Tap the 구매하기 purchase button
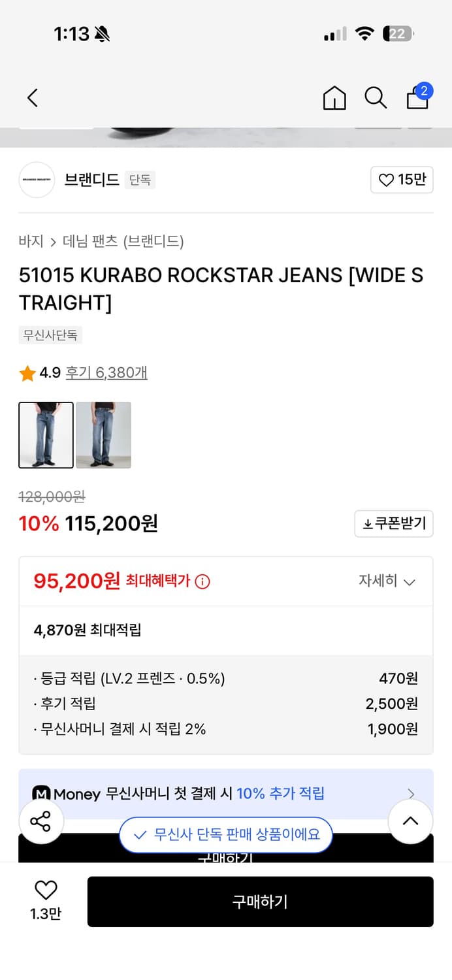Image resolution: width=452 pixels, height=980 pixels. point(260,902)
